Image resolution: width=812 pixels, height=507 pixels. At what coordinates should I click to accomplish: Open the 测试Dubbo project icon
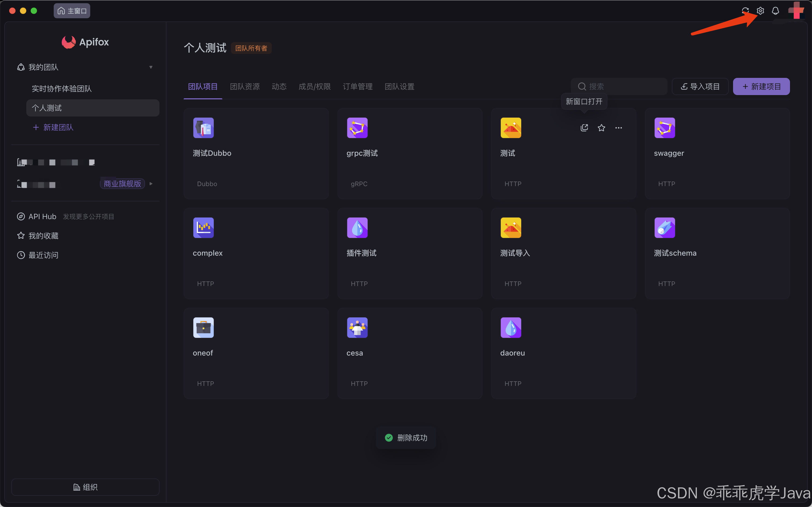pos(203,128)
